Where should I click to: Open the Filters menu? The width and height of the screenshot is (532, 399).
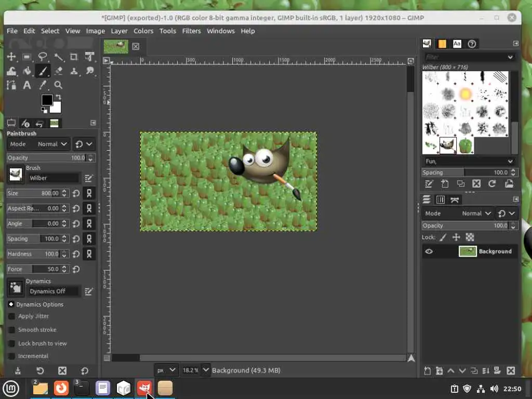tap(191, 31)
